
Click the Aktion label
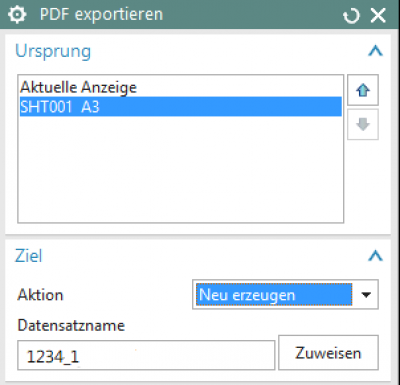coord(40,295)
